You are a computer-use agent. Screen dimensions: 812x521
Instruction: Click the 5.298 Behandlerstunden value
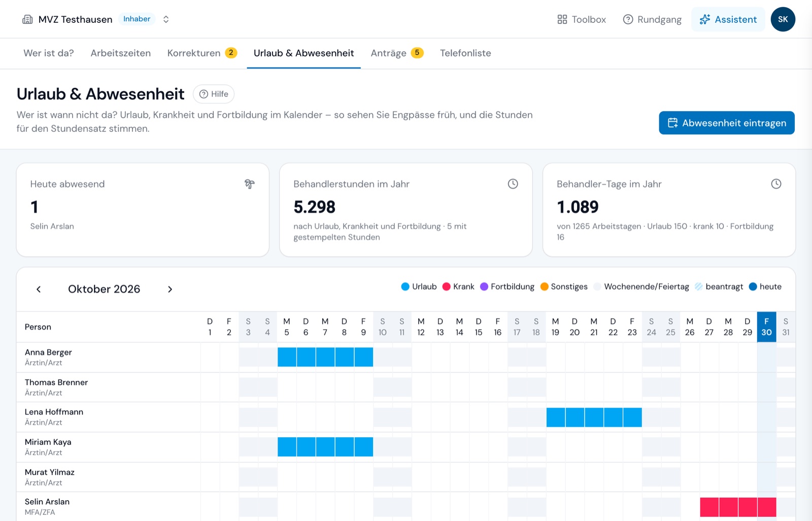click(315, 207)
